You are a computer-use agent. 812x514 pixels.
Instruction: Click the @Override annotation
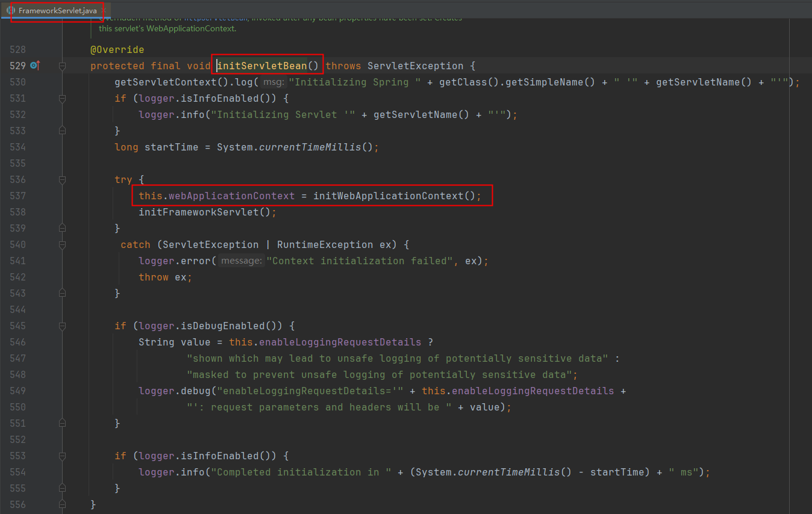117,49
